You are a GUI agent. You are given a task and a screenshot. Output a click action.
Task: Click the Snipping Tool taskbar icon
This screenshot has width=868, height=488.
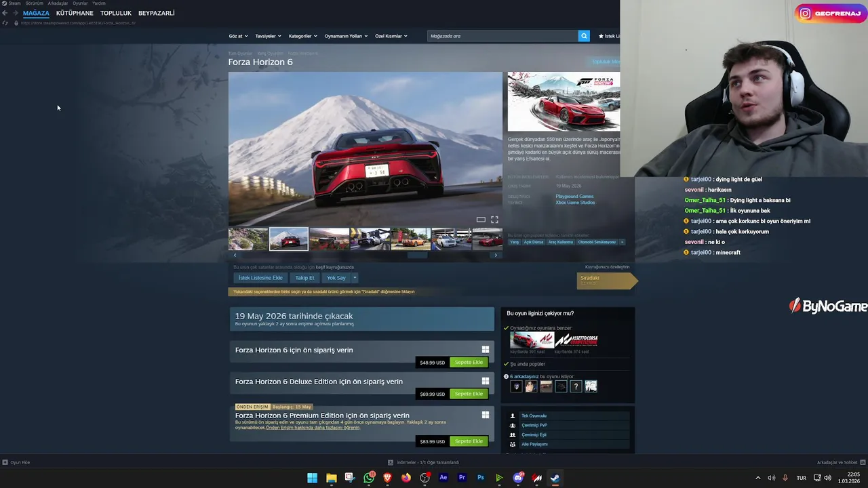click(x=349, y=478)
